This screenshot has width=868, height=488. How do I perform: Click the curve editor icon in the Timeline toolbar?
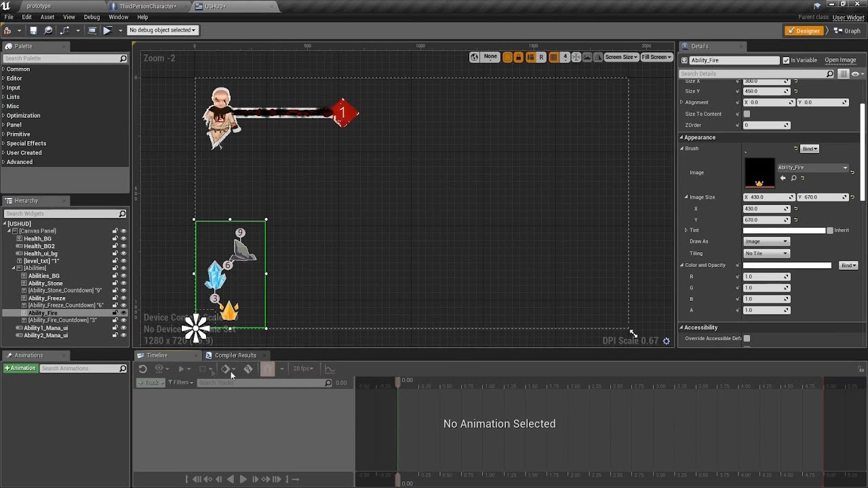(x=330, y=369)
